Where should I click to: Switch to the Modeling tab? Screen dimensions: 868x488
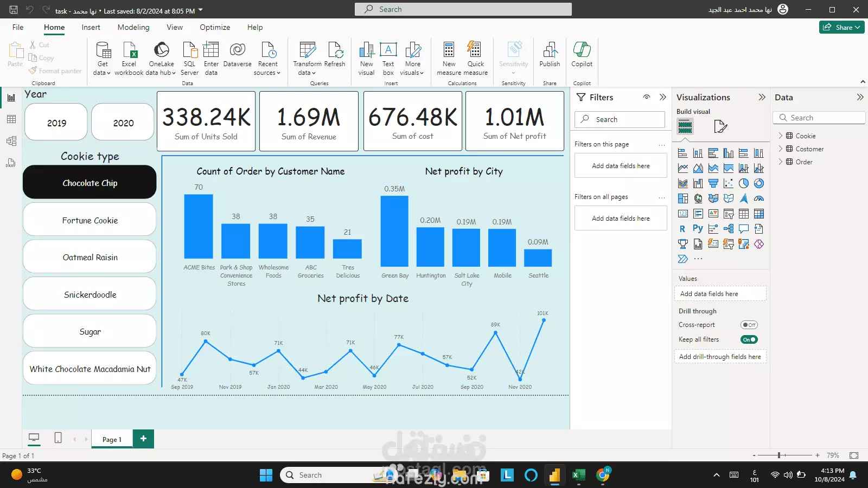[x=133, y=27]
